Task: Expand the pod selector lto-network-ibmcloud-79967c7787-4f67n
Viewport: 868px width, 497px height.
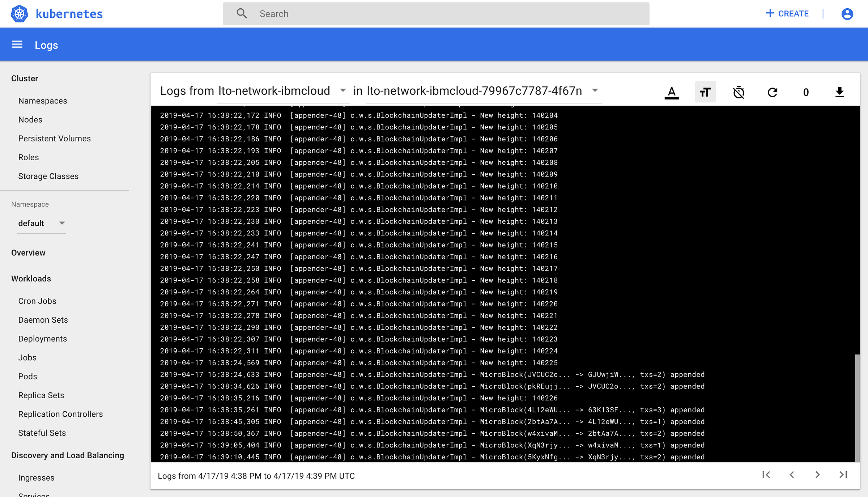Action: click(x=595, y=90)
